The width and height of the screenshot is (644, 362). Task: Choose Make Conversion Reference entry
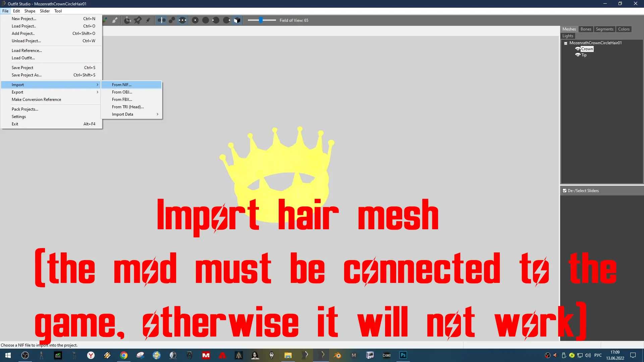(x=51, y=100)
